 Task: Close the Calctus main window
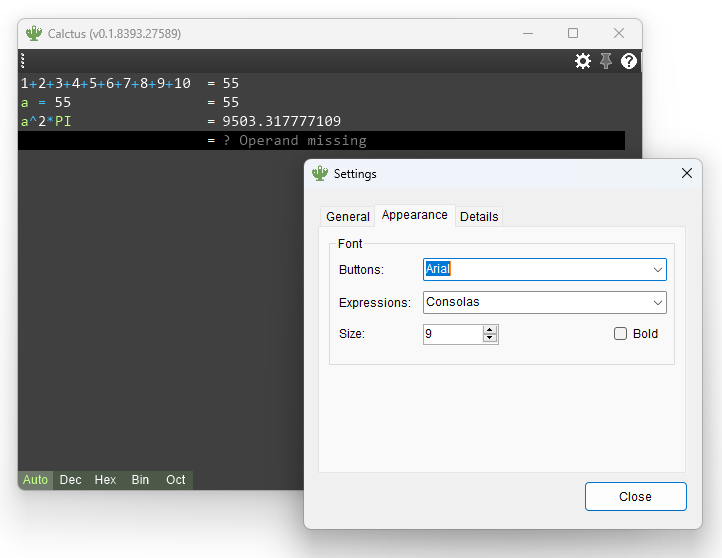[618, 34]
